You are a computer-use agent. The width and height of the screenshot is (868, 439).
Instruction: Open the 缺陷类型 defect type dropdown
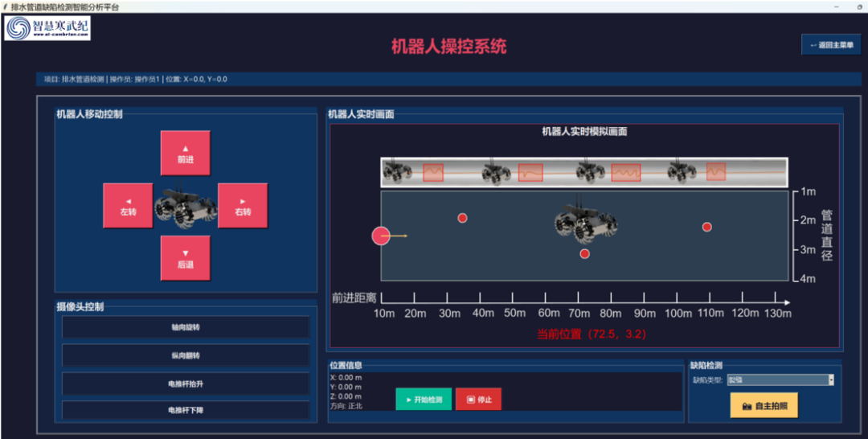point(780,380)
